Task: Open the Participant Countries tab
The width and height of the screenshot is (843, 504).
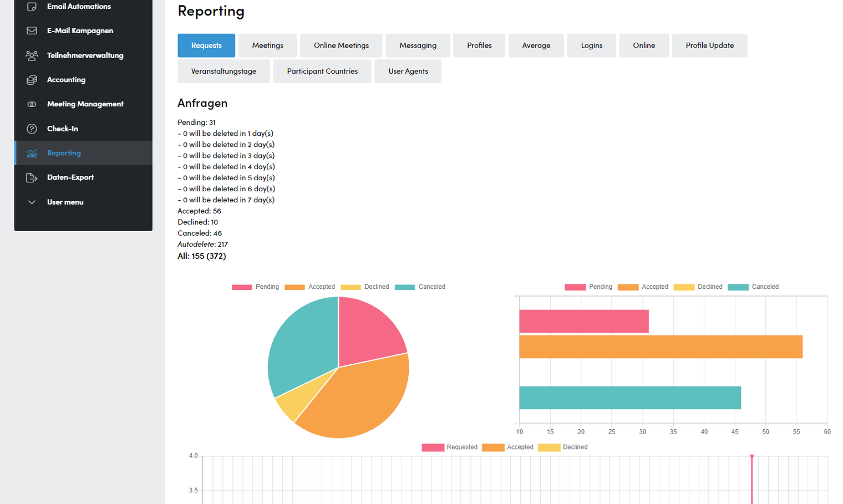Action: click(x=322, y=72)
